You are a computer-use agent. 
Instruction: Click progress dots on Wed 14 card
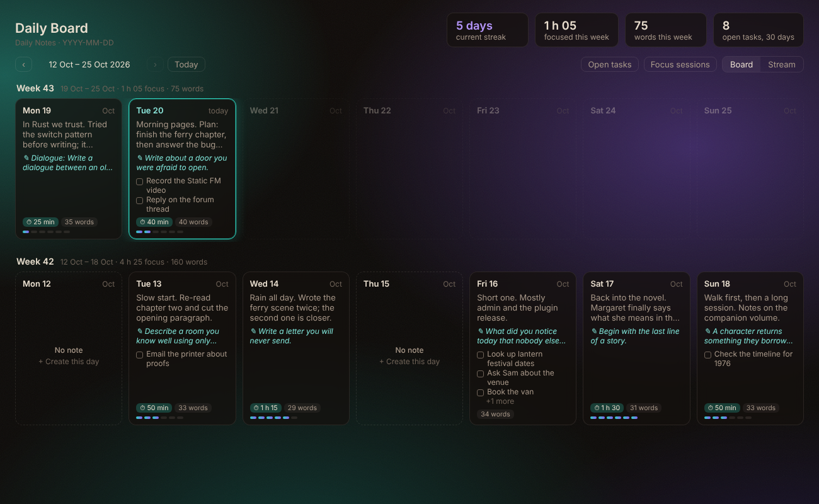coord(273,418)
